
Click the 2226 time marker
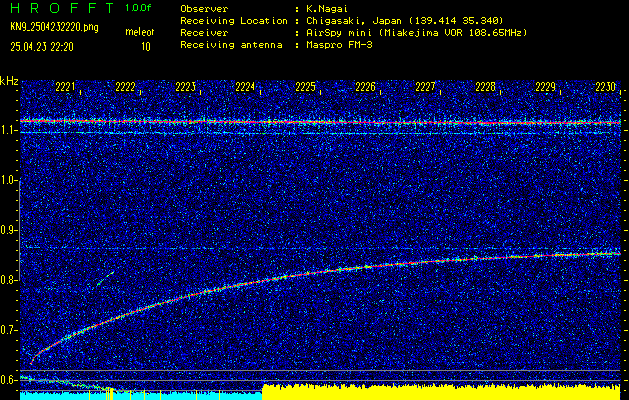(x=365, y=87)
